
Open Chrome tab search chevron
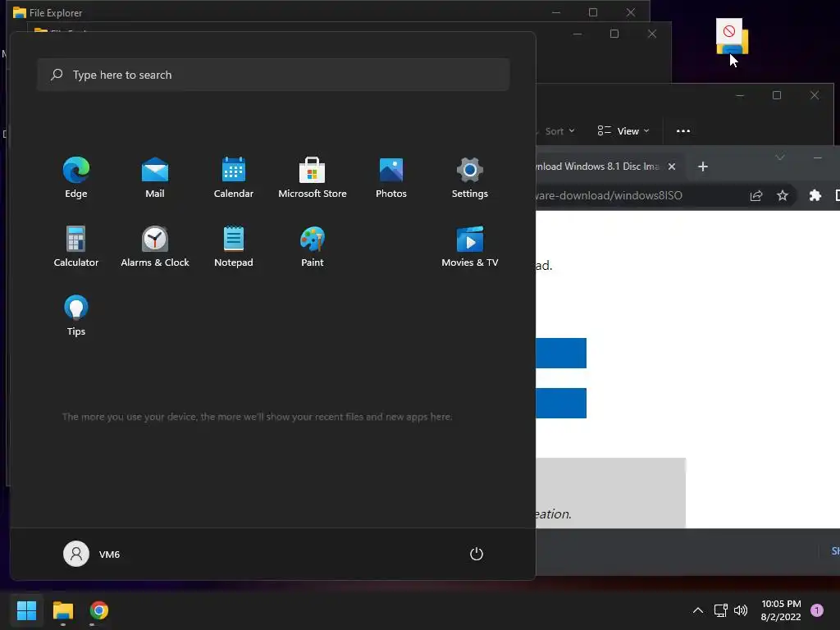tap(780, 157)
